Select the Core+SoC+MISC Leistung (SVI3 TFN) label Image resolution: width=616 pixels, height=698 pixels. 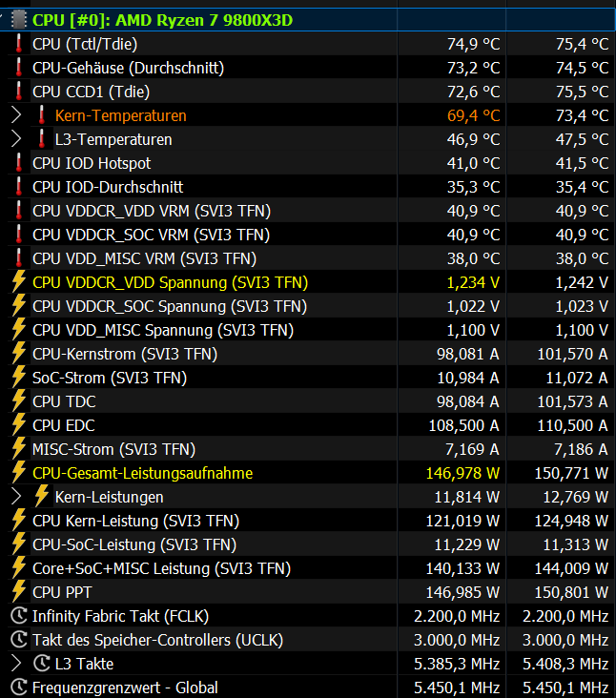pyautogui.click(x=161, y=568)
